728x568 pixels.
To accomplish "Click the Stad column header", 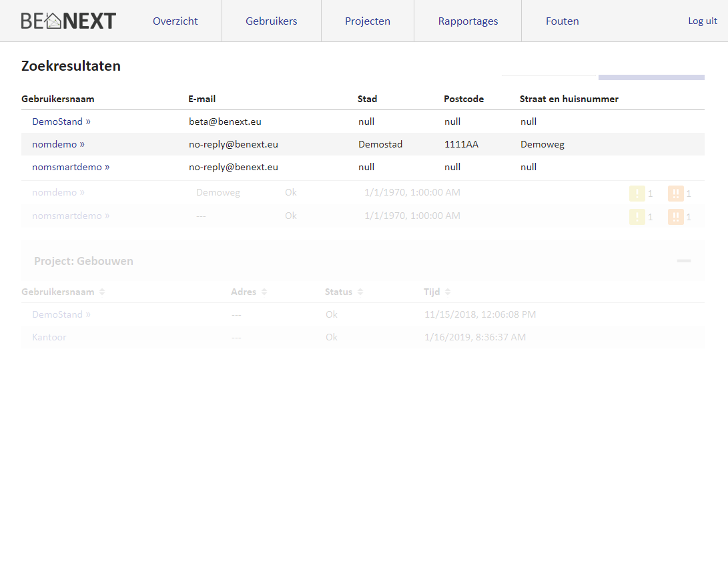I will 367,99.
